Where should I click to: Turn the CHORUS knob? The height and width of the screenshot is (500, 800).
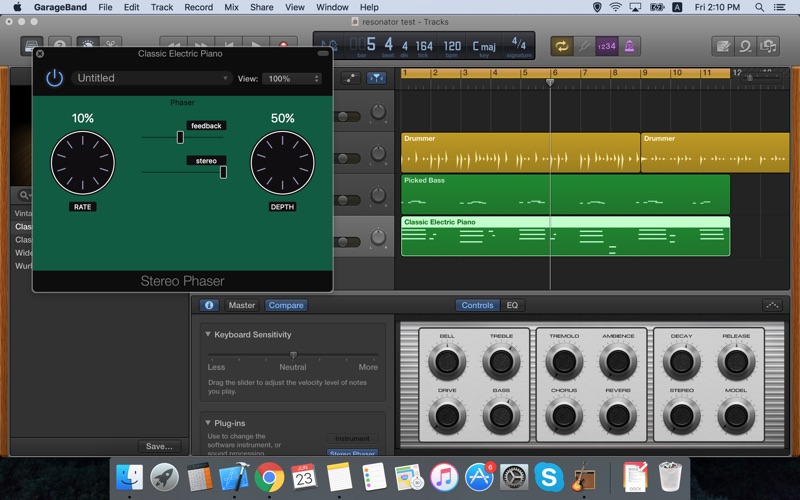pos(564,415)
